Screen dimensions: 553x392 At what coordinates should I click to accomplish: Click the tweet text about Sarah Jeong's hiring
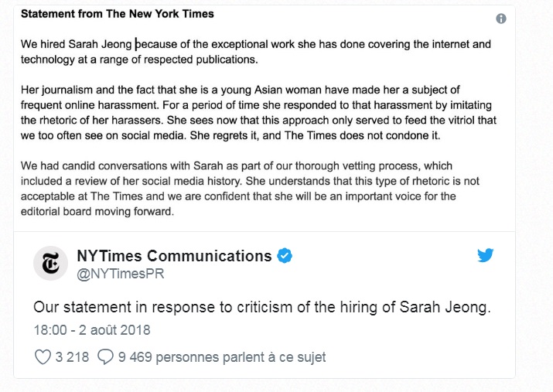(x=262, y=307)
